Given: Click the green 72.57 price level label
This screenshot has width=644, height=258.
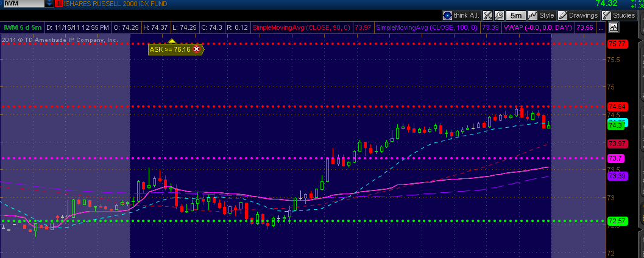Looking at the screenshot, I should [617, 221].
